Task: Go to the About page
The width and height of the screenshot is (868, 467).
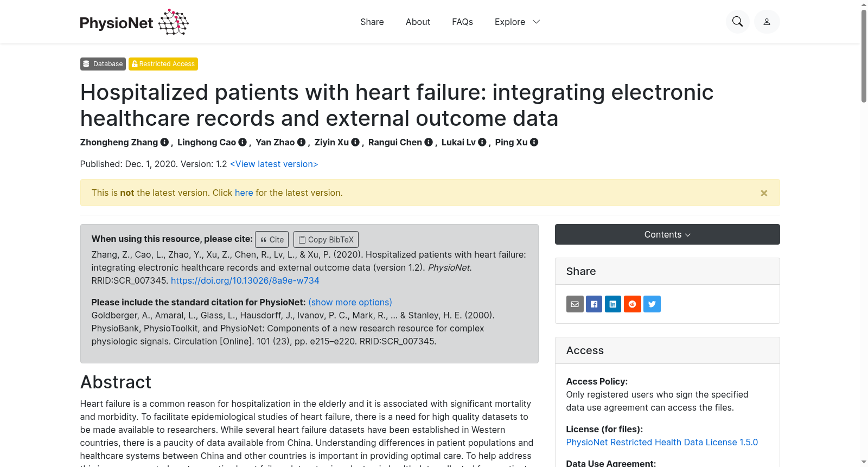Action: coord(418,22)
